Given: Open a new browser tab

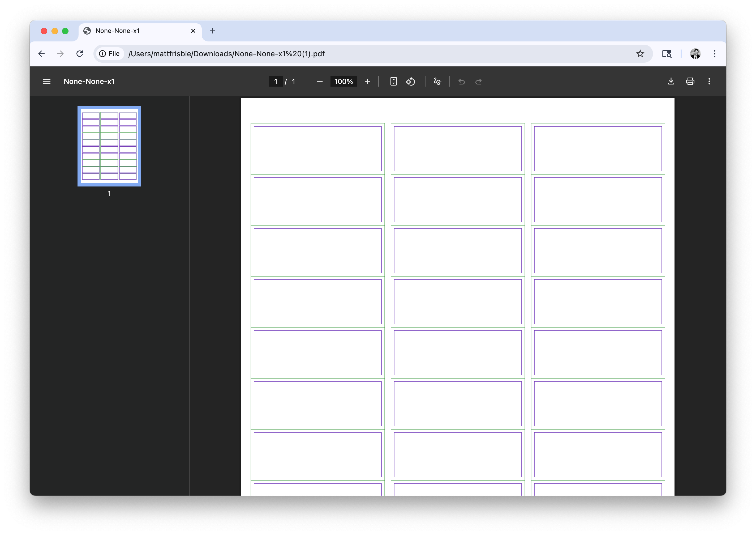Looking at the screenshot, I should click(212, 31).
